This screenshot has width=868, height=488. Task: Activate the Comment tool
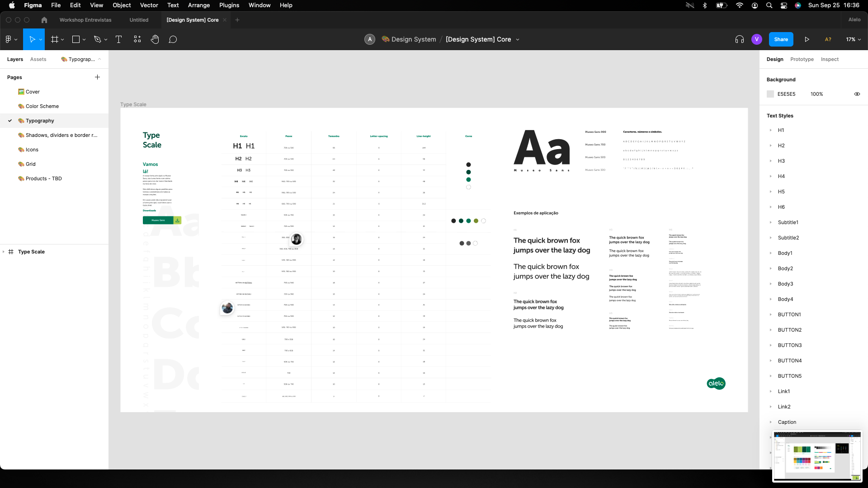coord(173,40)
